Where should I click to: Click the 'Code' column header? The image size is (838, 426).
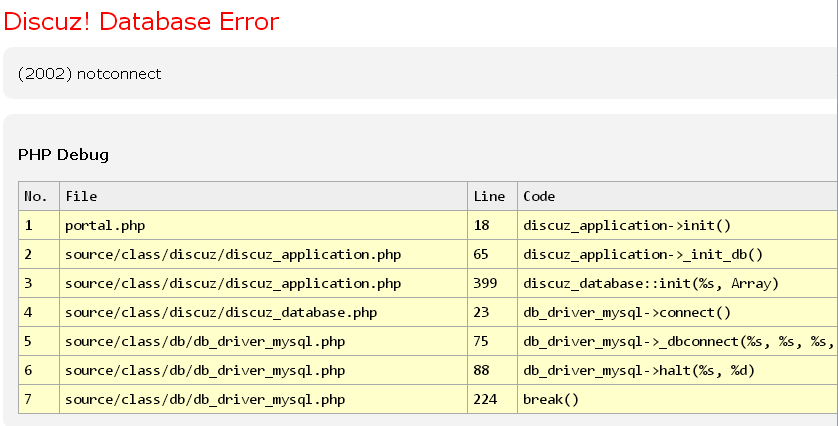(x=677, y=196)
